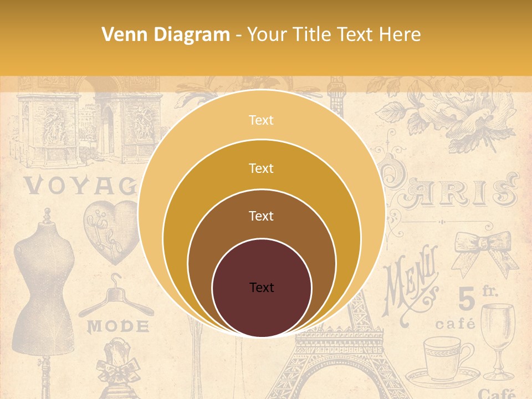The image size is (532, 399).
Task: Select the brown third circle Text label
Action: (261, 216)
